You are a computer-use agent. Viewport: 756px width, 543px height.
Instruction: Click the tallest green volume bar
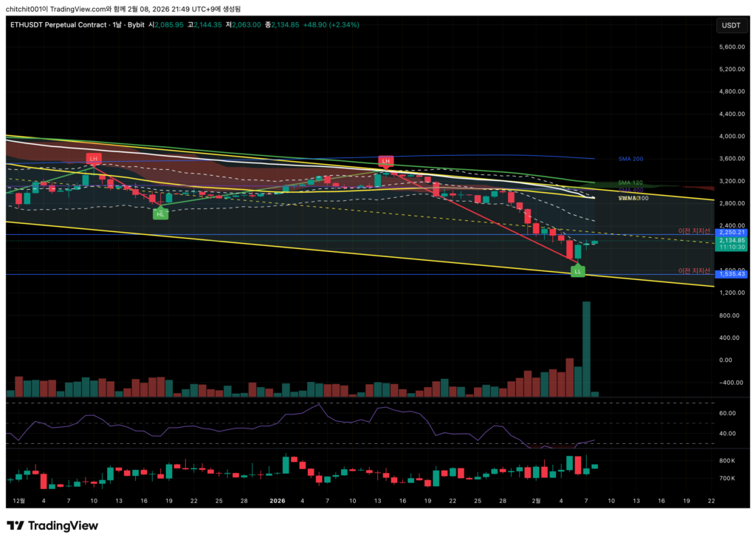(x=586, y=347)
